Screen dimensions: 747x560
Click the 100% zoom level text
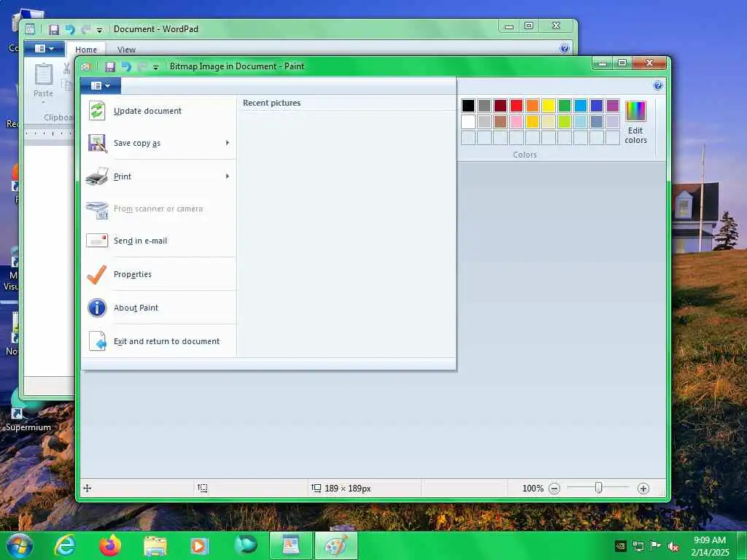(533, 489)
